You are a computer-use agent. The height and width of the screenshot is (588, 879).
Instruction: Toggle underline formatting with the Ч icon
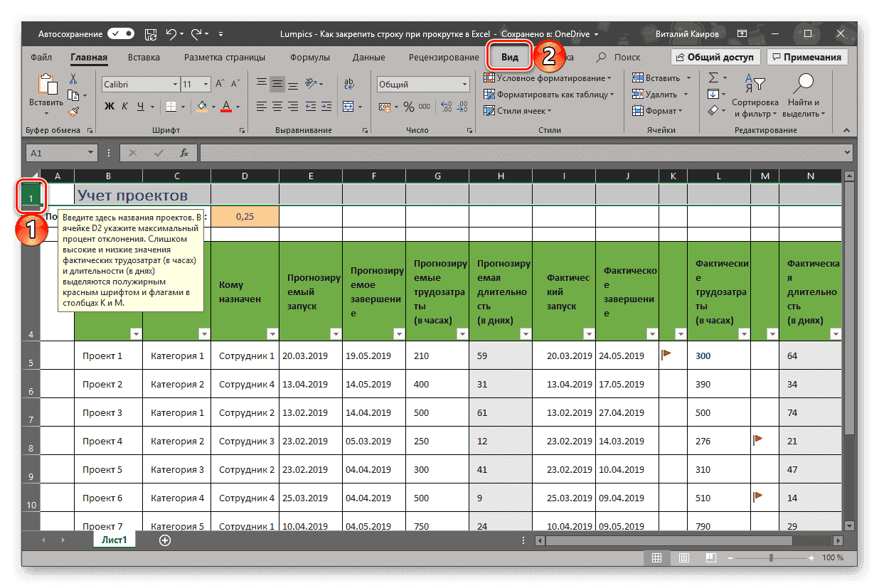pos(139,106)
